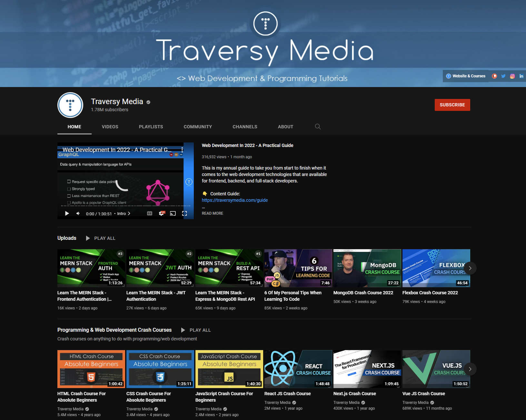Open Flexbox Crash Course thumbnail

click(436, 268)
